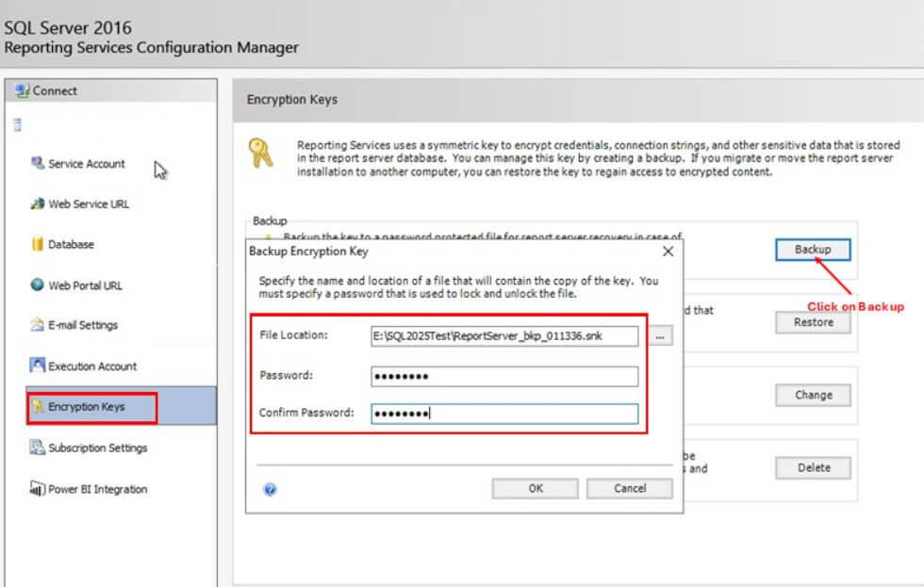The height and width of the screenshot is (587, 924).
Task: Open the Web Service URL page
Action: coord(89,204)
